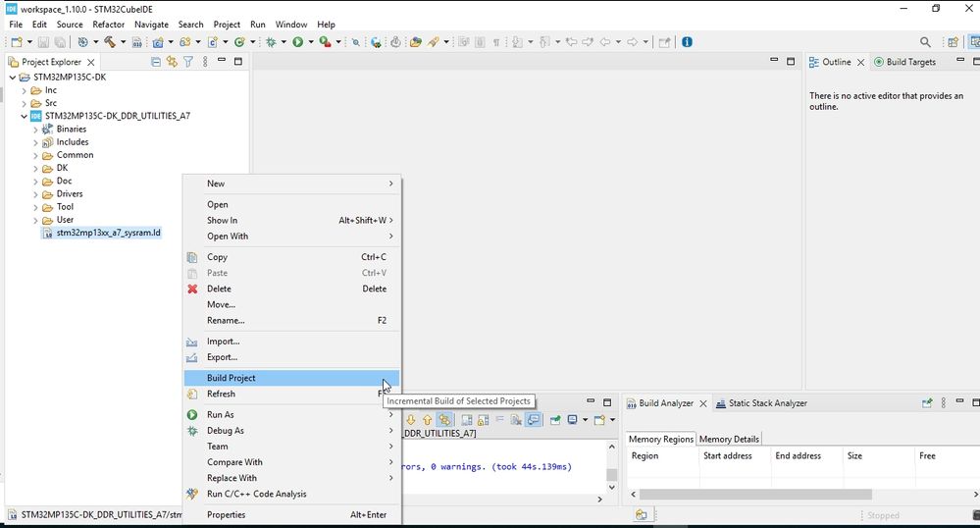Expand the Binaries node
Image resolution: width=980 pixels, height=528 pixels.
coord(35,129)
